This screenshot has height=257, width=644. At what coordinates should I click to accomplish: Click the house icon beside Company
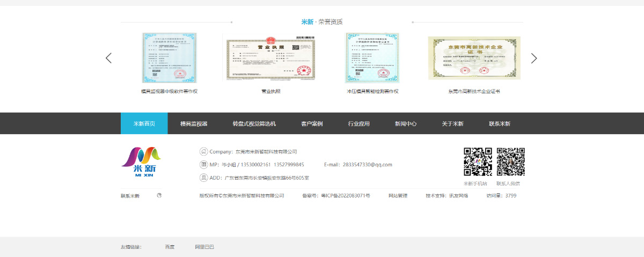(x=203, y=151)
